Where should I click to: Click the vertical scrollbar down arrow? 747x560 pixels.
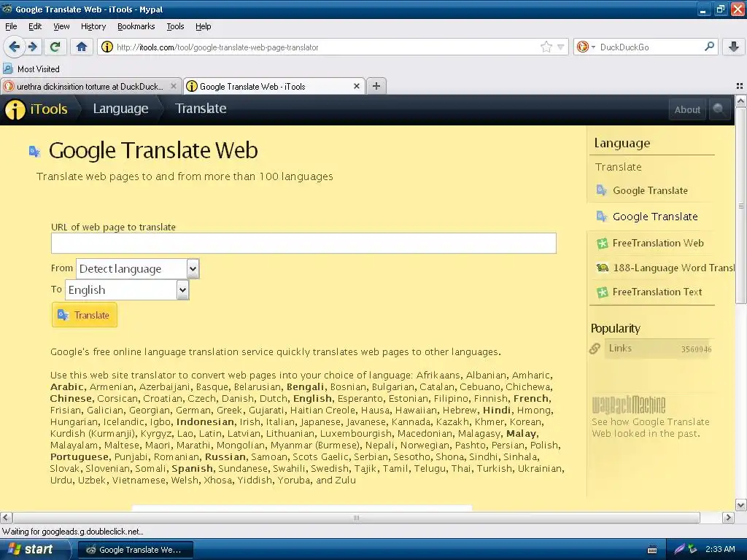point(740,505)
